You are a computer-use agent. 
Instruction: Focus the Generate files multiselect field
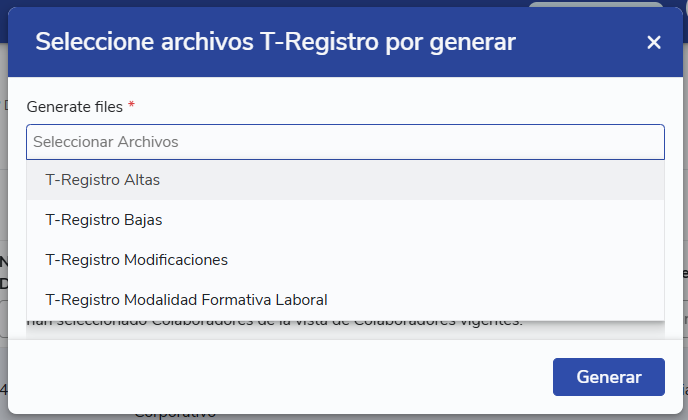tap(345, 142)
